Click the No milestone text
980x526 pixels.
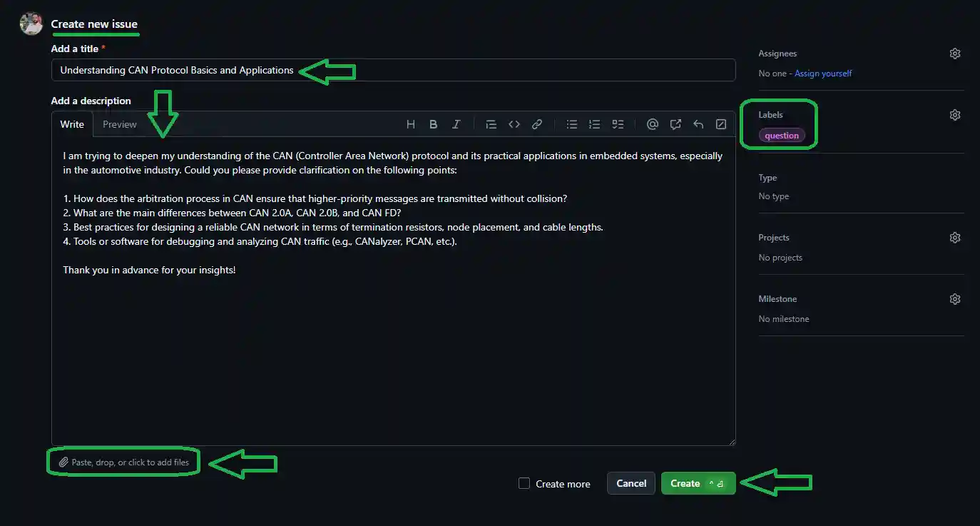pos(784,319)
